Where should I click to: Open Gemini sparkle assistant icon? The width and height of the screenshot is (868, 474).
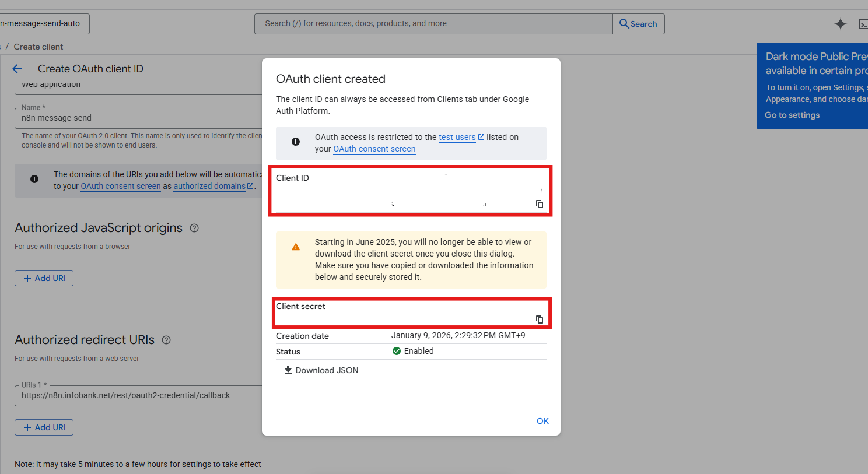pyautogui.click(x=840, y=24)
